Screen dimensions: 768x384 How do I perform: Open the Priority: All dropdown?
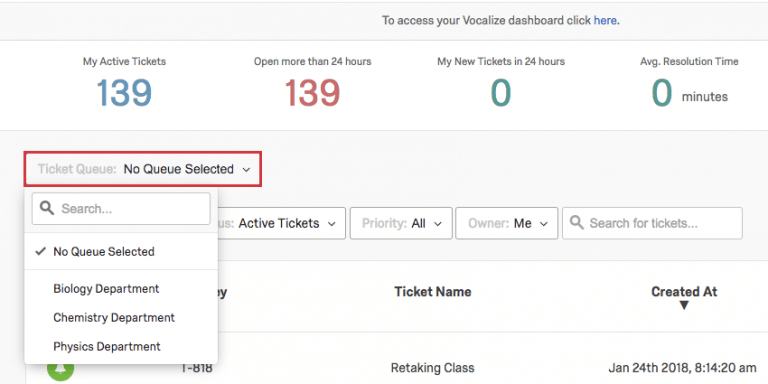coord(401,223)
